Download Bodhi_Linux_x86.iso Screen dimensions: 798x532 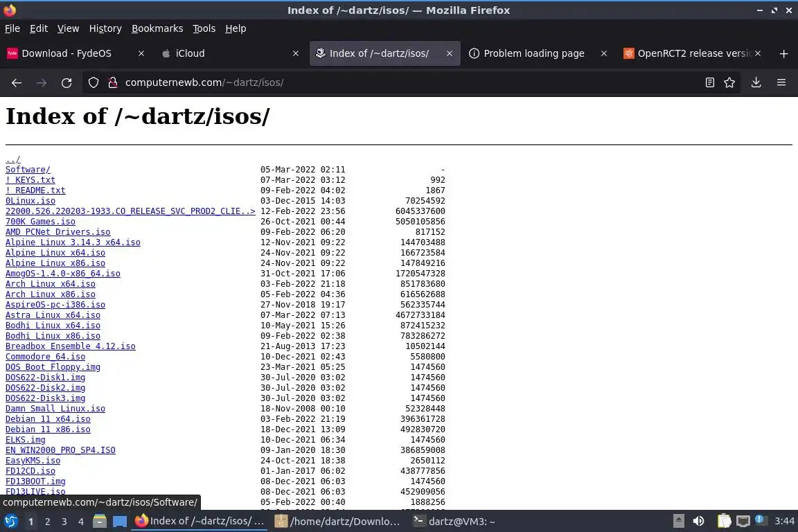coord(53,336)
